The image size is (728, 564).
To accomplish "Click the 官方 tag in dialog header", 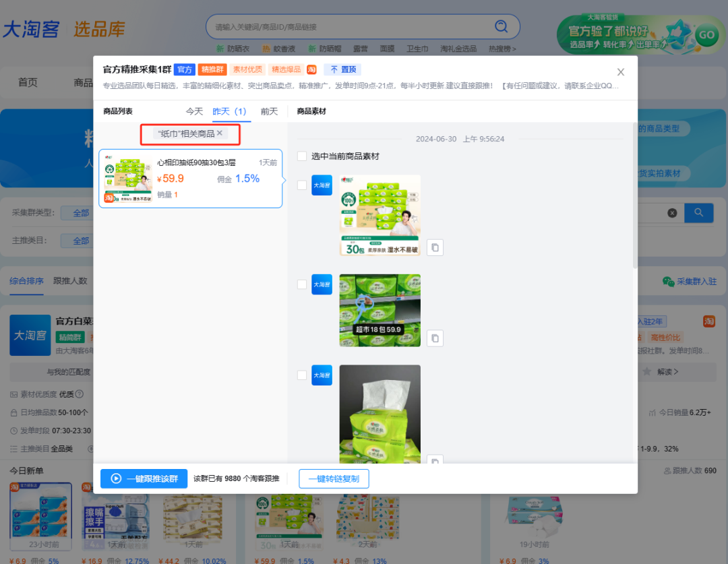I will [x=184, y=69].
